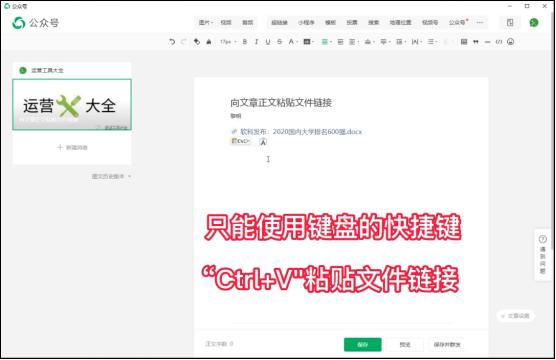Screen dimensions: 556x360
Task: Toggle underline formatting
Action: [x=268, y=42]
